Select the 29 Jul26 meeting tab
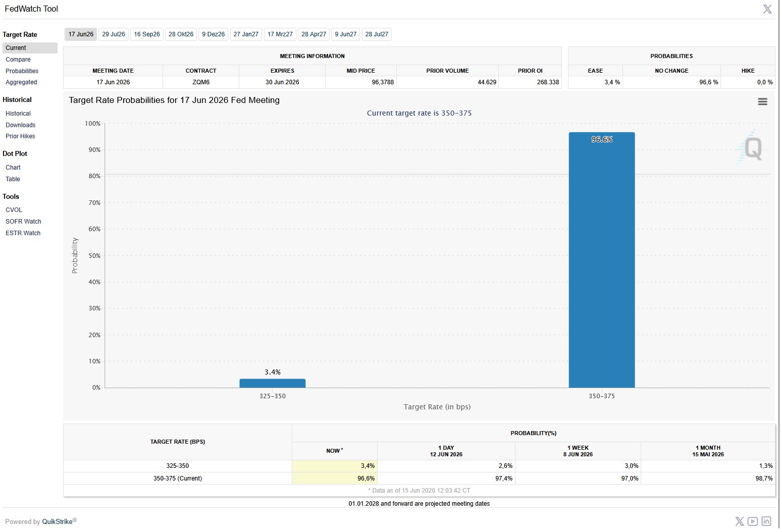The height and width of the screenshot is (532, 782). coord(114,34)
